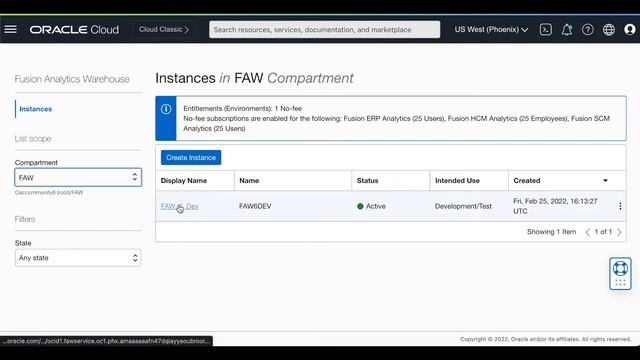Screen dimensions: 640x360
Task: Open the user profile avatar
Action: [630, 29]
